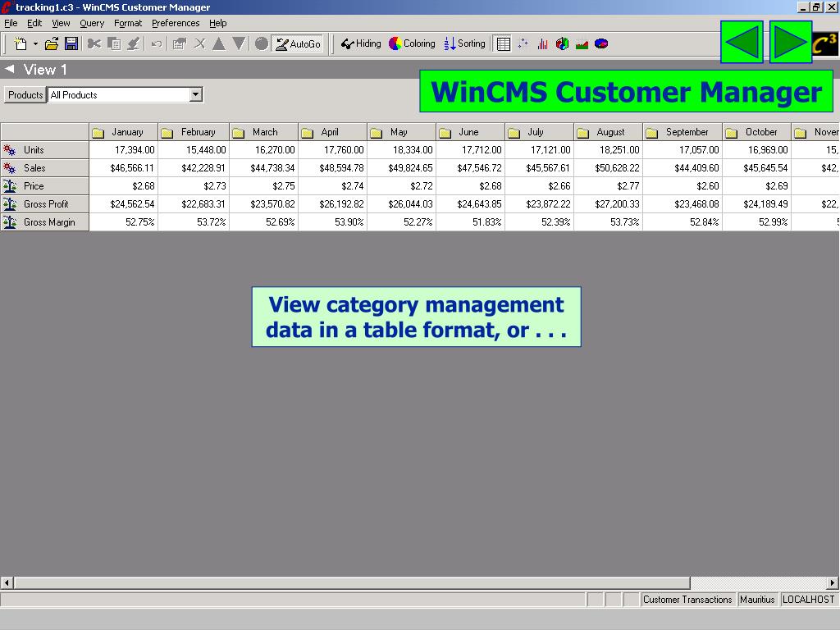Select the bar chart view icon
The width and height of the screenshot is (840, 630).
coord(543,44)
